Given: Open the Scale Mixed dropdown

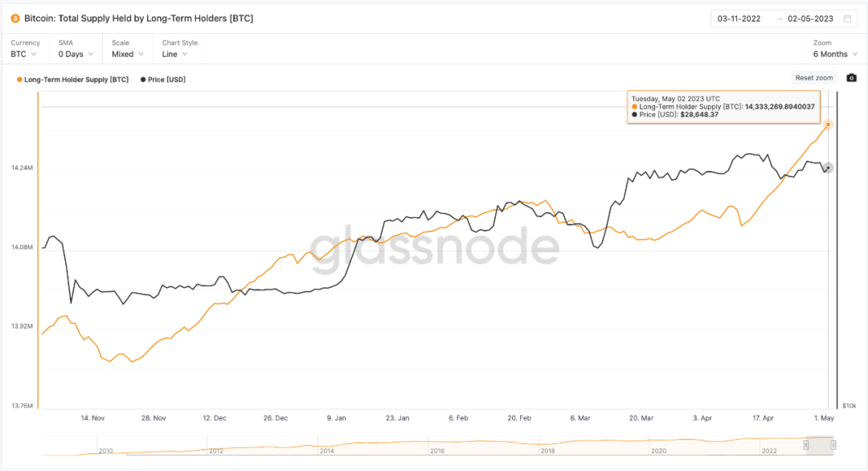Looking at the screenshot, I should coord(127,54).
